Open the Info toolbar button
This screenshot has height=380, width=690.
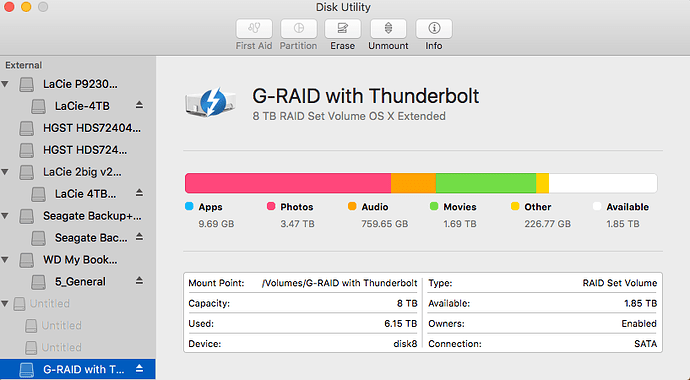(434, 29)
